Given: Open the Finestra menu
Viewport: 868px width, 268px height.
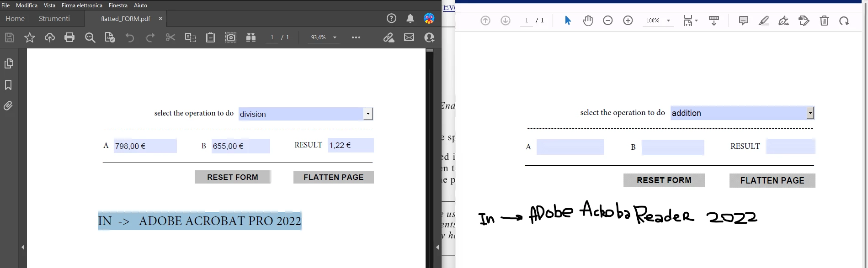Looking at the screenshot, I should (118, 5).
